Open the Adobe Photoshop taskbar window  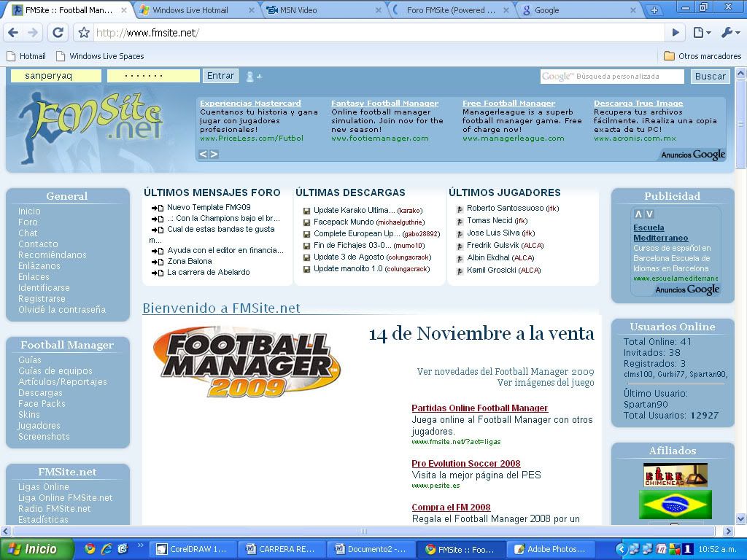(550, 549)
